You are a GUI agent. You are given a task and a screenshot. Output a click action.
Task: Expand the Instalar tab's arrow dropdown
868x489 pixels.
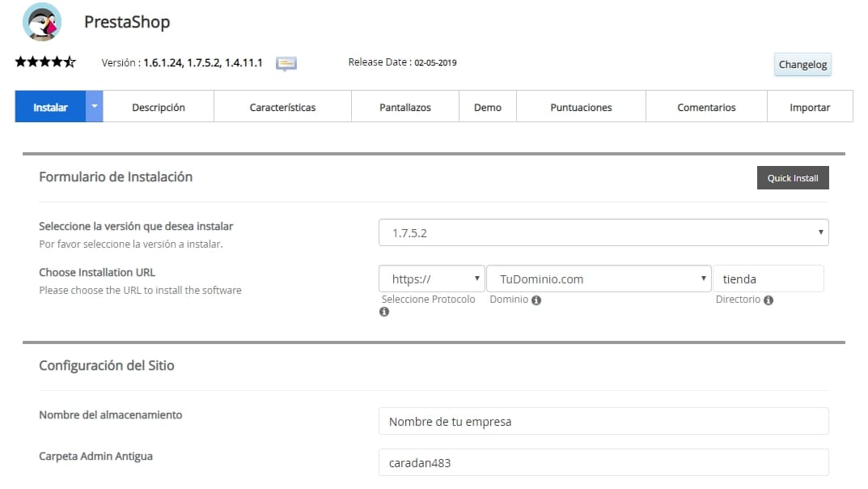point(95,106)
